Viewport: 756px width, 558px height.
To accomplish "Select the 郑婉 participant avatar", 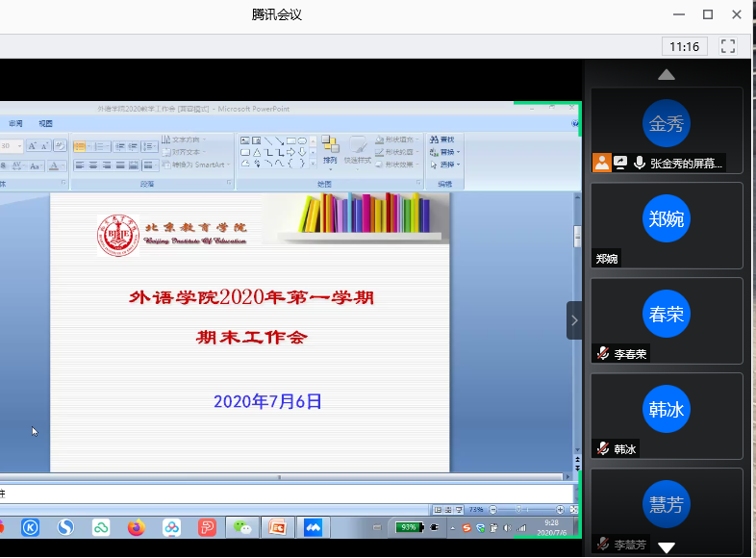I will point(667,218).
